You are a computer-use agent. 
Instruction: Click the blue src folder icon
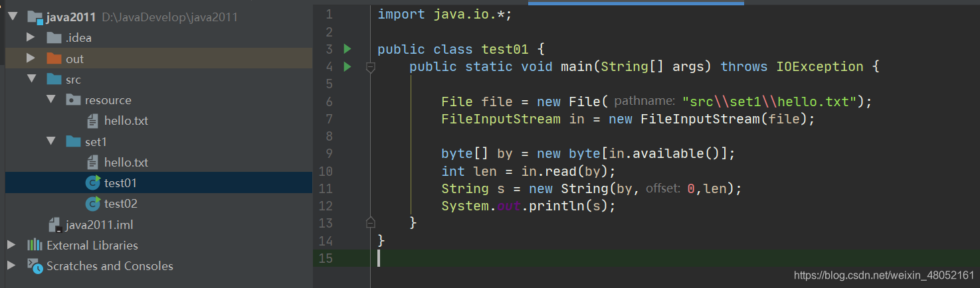coord(54,79)
